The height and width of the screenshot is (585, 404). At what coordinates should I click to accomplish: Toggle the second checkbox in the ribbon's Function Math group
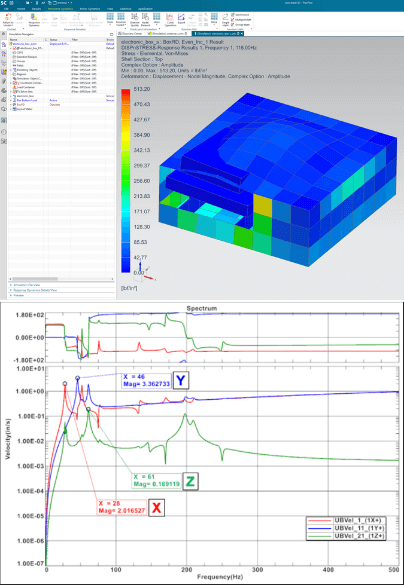pyautogui.click(x=233, y=20)
